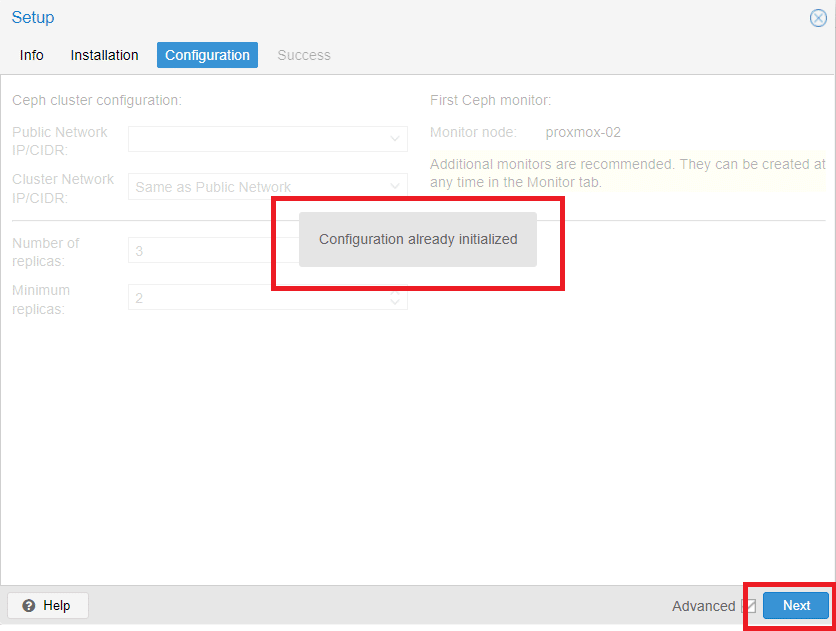Increase Minimum replicas with the up arrow
The image size is (836, 631).
coord(395,294)
